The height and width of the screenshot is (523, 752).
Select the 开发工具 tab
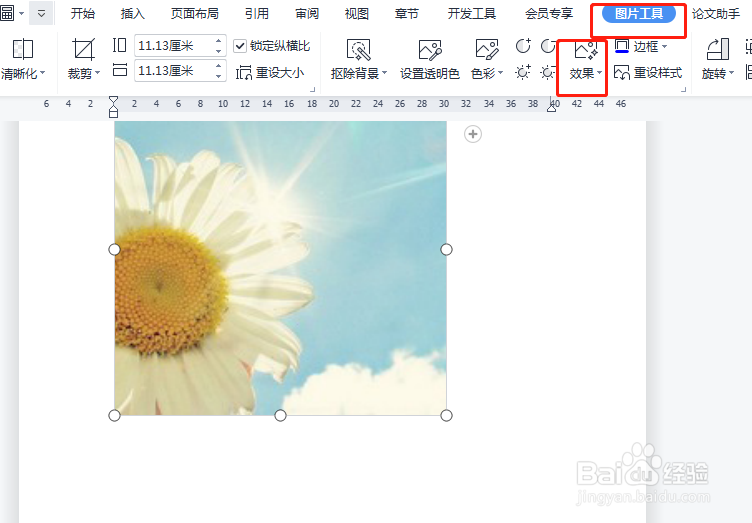(x=471, y=13)
